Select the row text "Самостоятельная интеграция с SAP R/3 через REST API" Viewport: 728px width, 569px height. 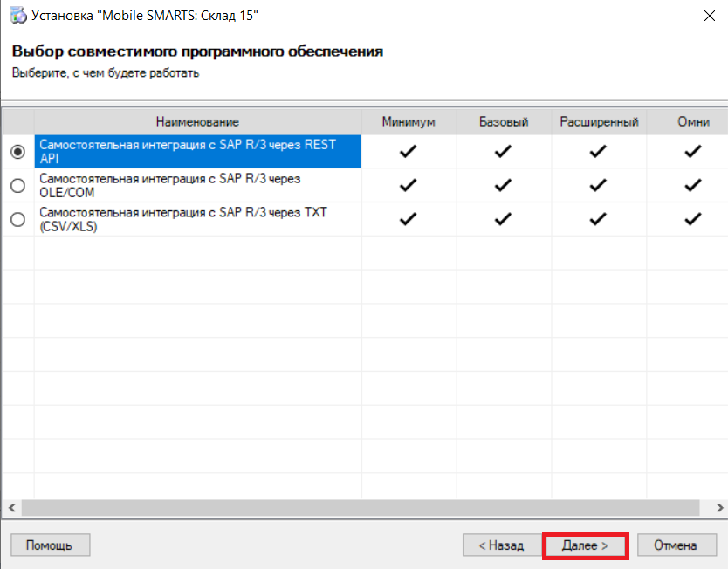point(198,151)
